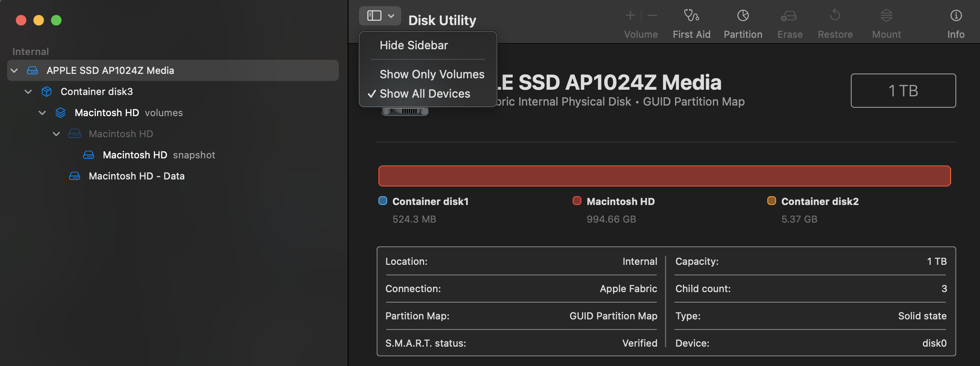980x366 pixels.
Task: Click the Erase drive icon
Action: pyautogui.click(x=789, y=16)
